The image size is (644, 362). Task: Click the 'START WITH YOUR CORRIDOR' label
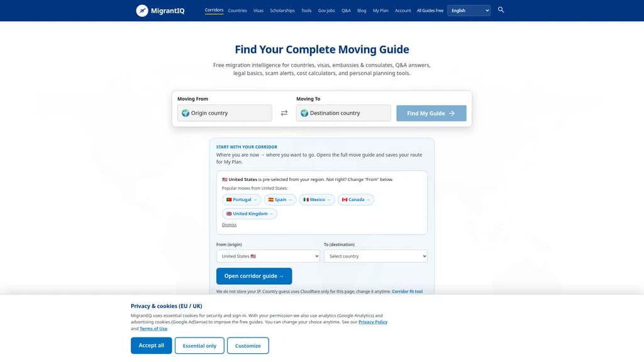click(247, 147)
